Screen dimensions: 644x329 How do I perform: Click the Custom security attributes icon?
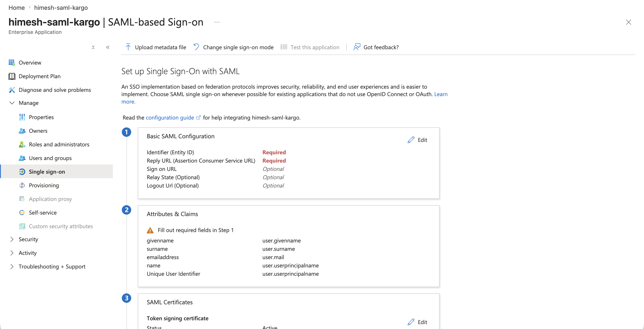pos(22,226)
